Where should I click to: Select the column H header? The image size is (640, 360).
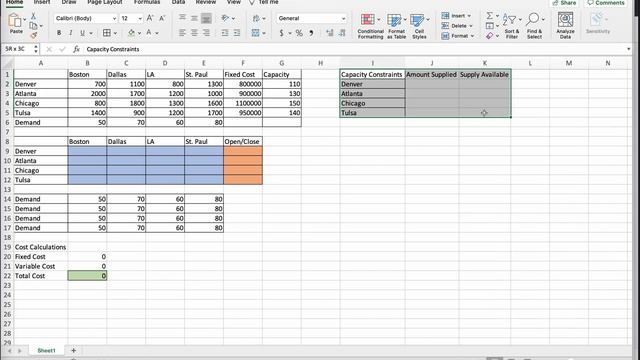tap(320, 63)
